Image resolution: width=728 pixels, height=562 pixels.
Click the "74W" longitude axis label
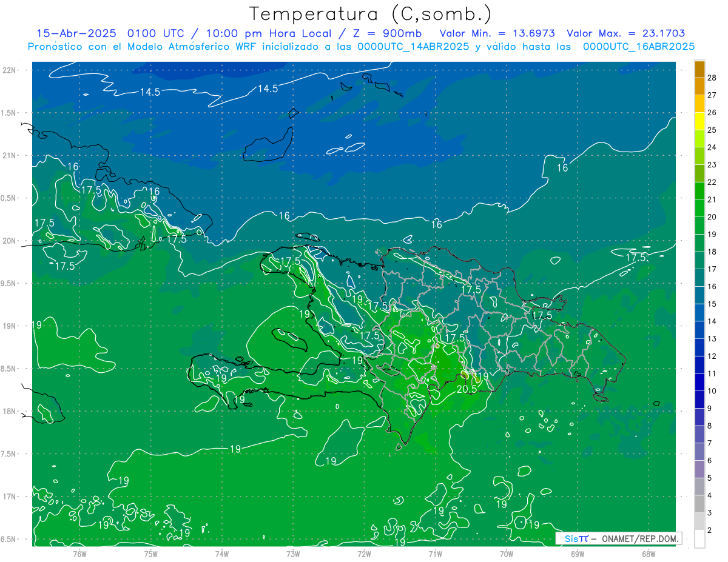tap(222, 554)
